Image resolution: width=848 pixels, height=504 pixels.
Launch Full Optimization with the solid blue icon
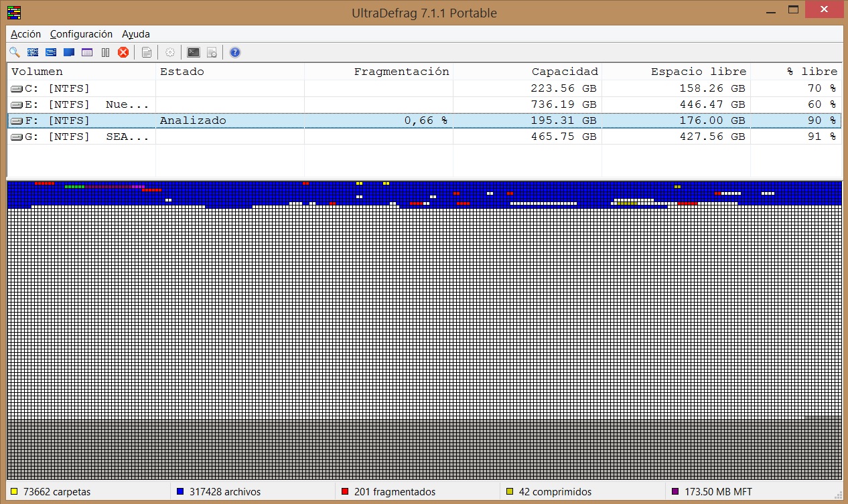(69, 52)
